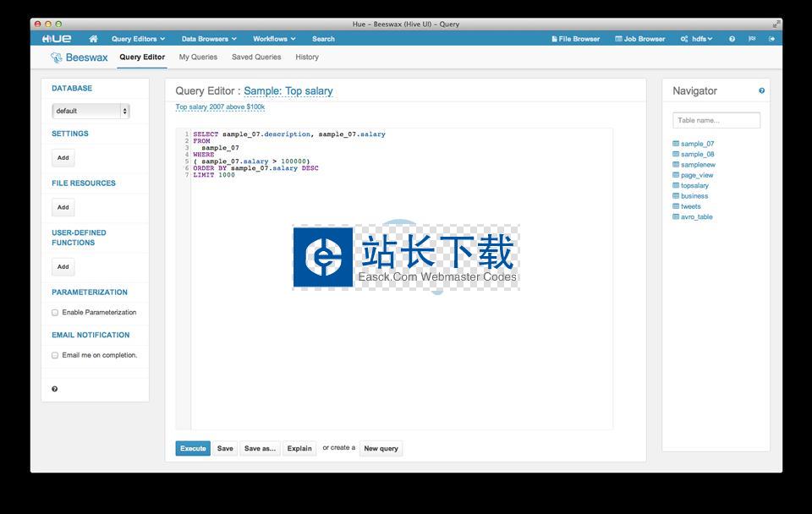This screenshot has height=514, width=812.
Task: Click Add under User-Defined Functions
Action: (x=63, y=267)
